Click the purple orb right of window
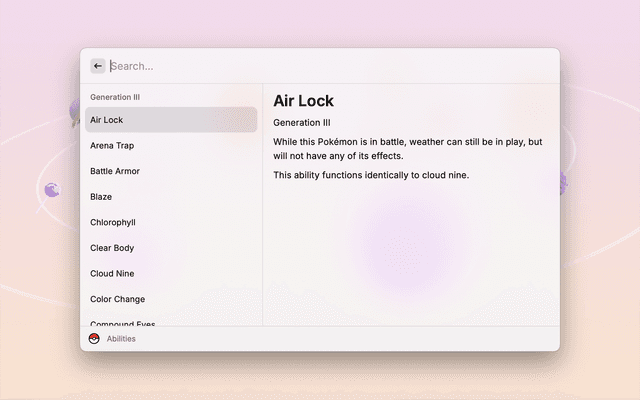Screen dimensions: 640x400 tap(564, 183)
